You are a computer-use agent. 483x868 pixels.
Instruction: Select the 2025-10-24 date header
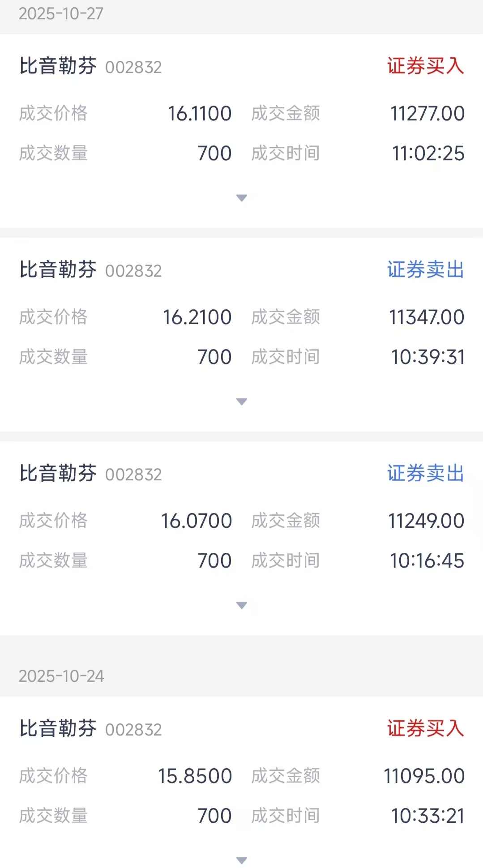[x=61, y=676]
